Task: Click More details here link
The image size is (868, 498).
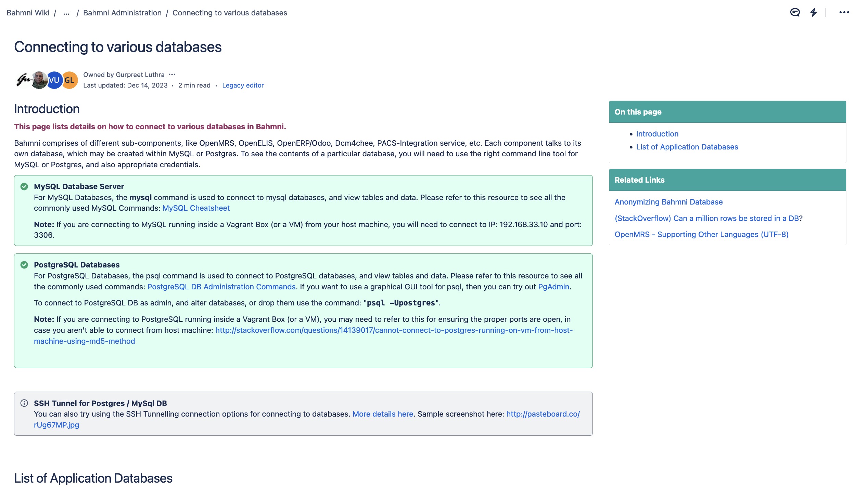Action: click(x=383, y=414)
